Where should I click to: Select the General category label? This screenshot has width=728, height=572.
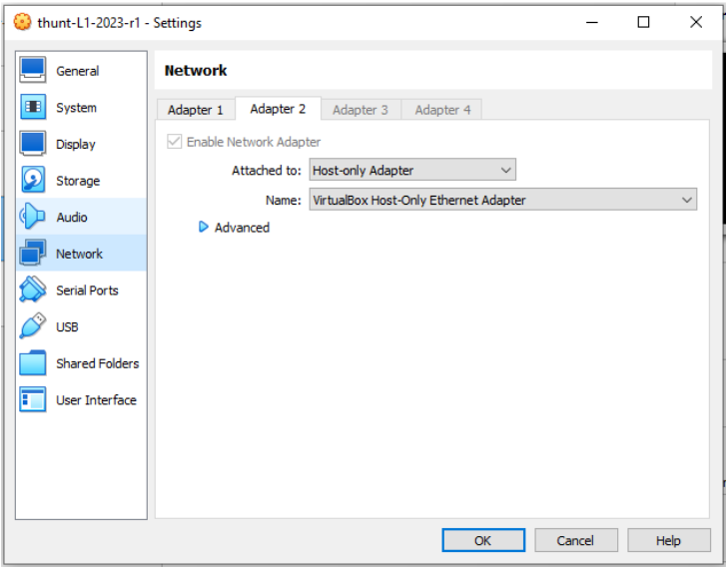(78, 71)
